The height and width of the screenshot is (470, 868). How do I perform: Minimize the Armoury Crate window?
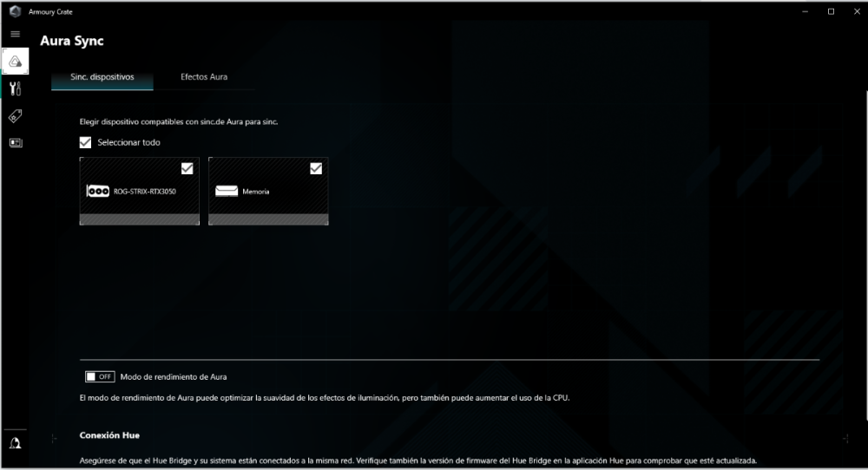tap(806, 11)
